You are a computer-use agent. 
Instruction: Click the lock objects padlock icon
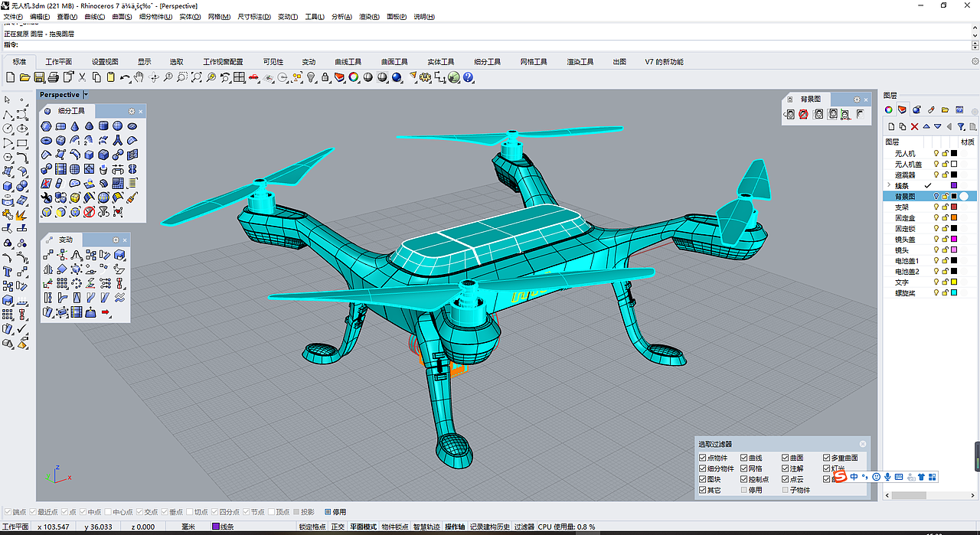pos(325,77)
